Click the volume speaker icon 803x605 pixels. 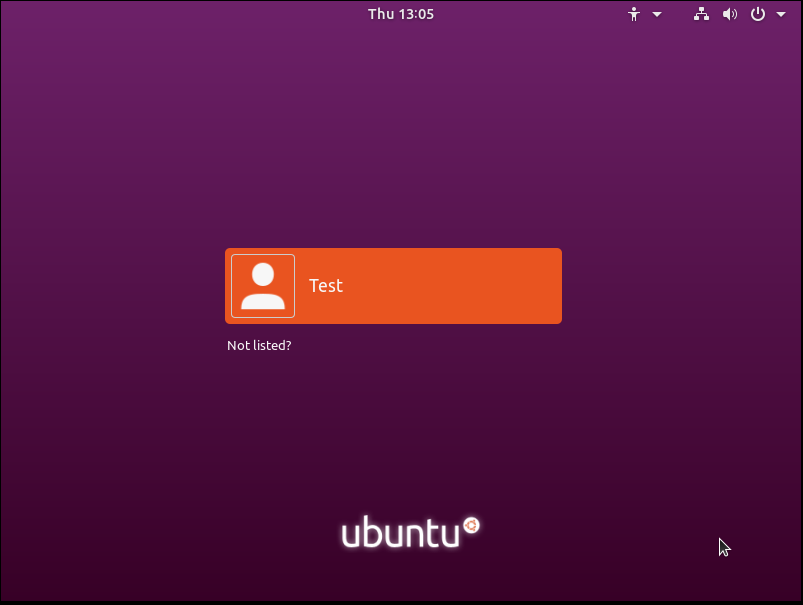730,14
